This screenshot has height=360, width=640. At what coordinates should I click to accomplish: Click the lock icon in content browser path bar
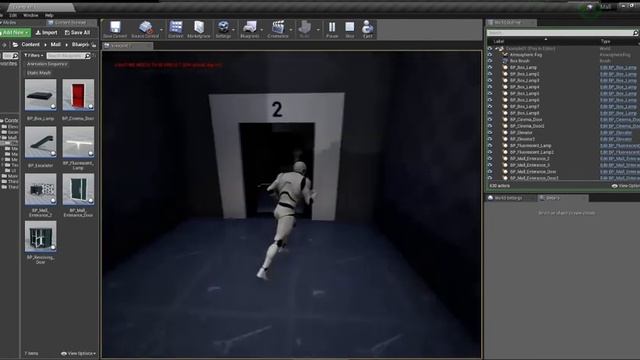(x=94, y=44)
